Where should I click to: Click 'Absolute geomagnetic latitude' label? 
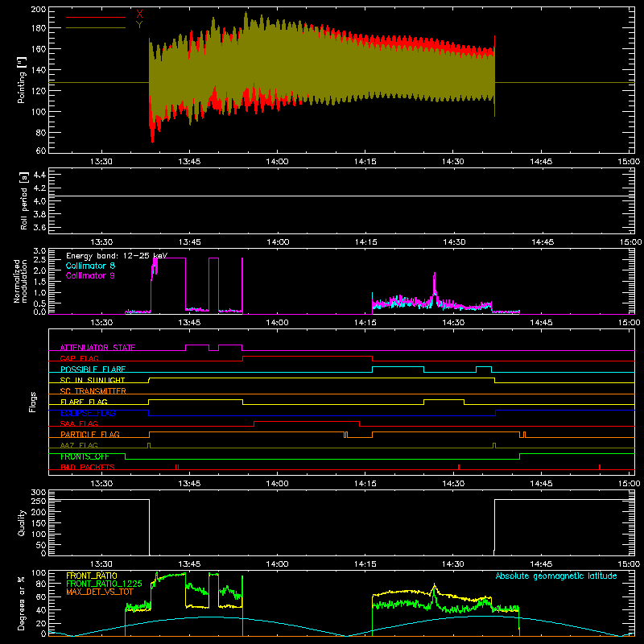pos(556,576)
